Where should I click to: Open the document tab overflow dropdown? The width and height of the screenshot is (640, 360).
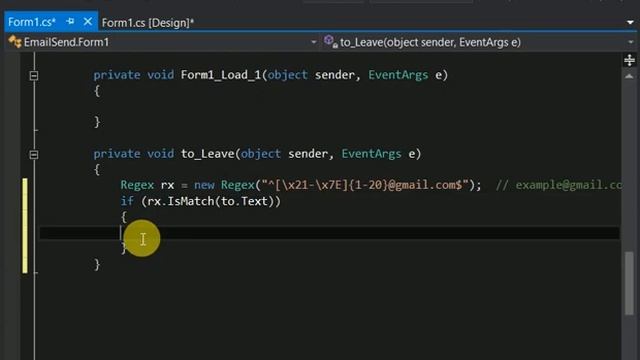tap(630, 23)
